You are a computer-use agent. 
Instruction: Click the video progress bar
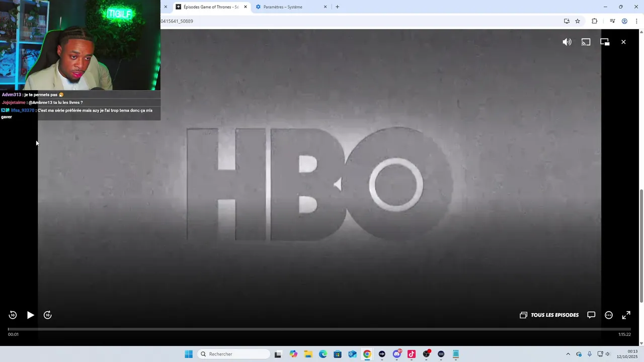coord(319,329)
